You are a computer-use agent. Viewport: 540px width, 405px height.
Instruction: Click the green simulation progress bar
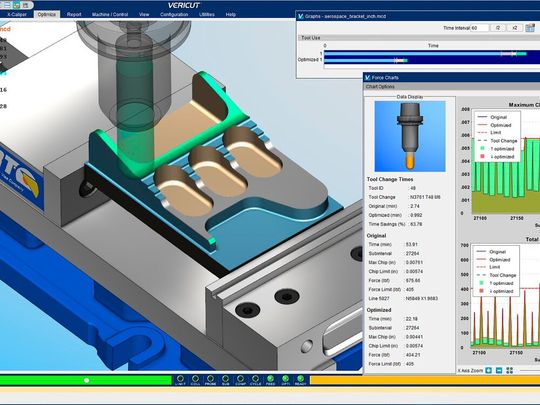pos(86,380)
